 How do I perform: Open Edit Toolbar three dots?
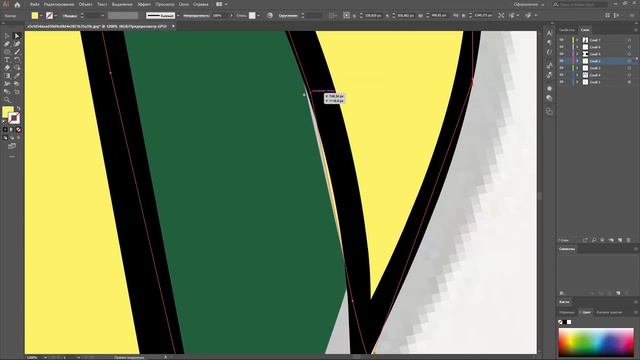[12, 156]
